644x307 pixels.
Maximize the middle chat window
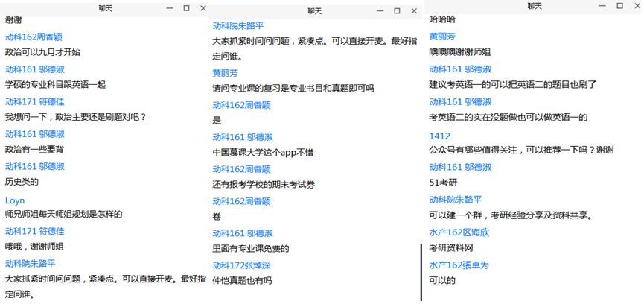pos(397,10)
